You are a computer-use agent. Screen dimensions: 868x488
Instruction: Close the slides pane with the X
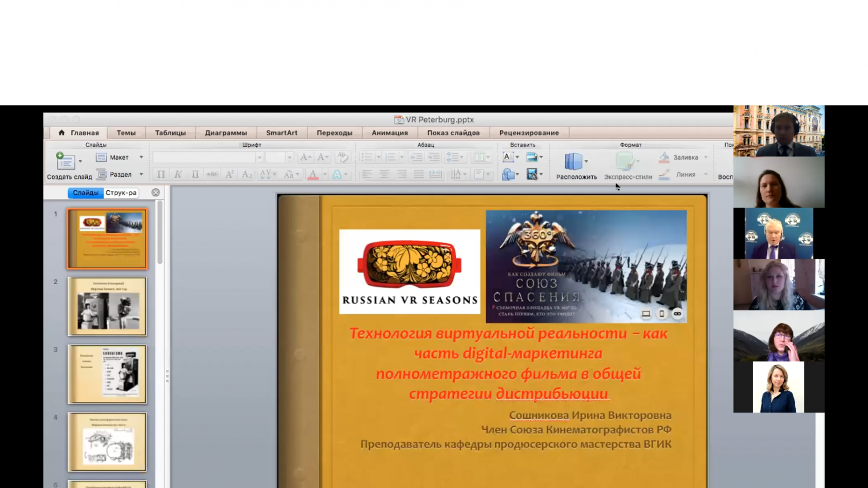[x=156, y=193]
